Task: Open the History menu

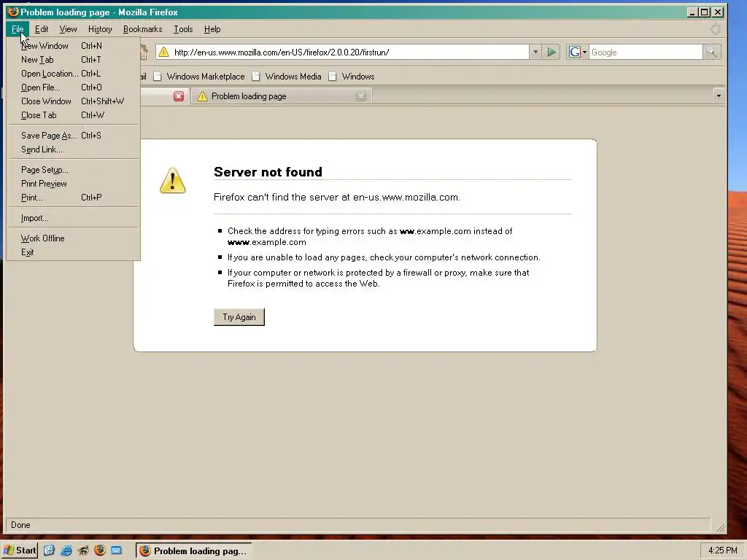Action: tap(100, 29)
